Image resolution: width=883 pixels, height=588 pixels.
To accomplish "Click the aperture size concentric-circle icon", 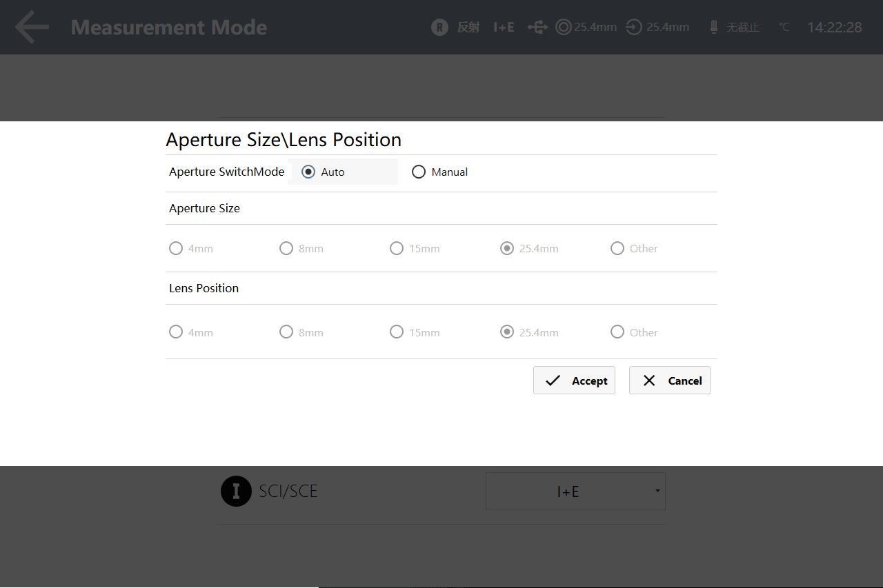I will click(564, 28).
